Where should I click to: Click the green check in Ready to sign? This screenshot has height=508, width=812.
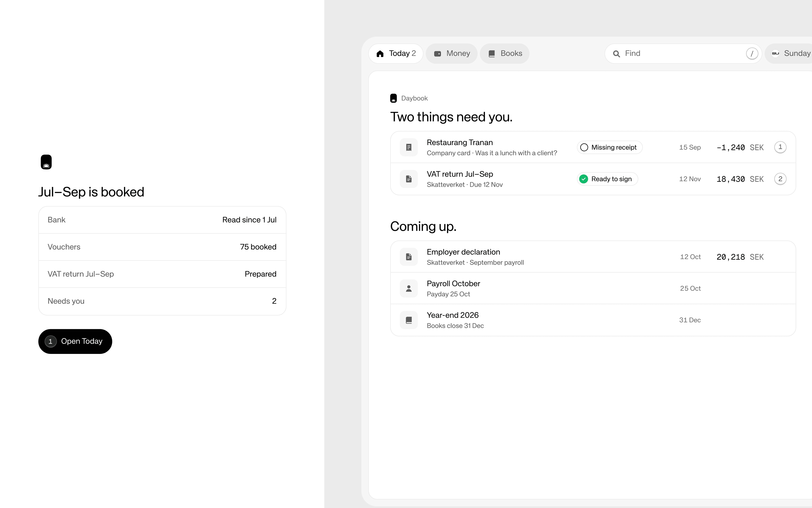(x=584, y=179)
